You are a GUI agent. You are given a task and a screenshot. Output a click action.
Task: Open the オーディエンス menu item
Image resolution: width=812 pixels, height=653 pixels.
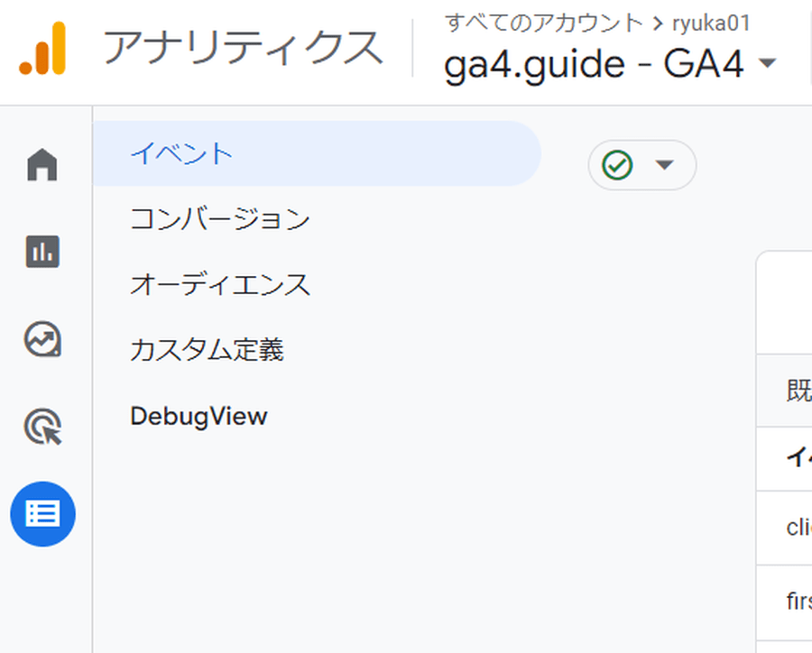220,285
